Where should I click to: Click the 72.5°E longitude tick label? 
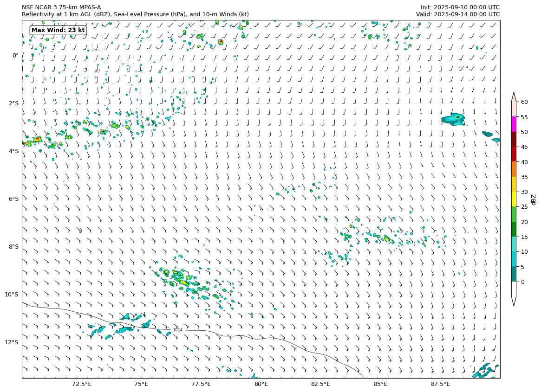point(82,384)
